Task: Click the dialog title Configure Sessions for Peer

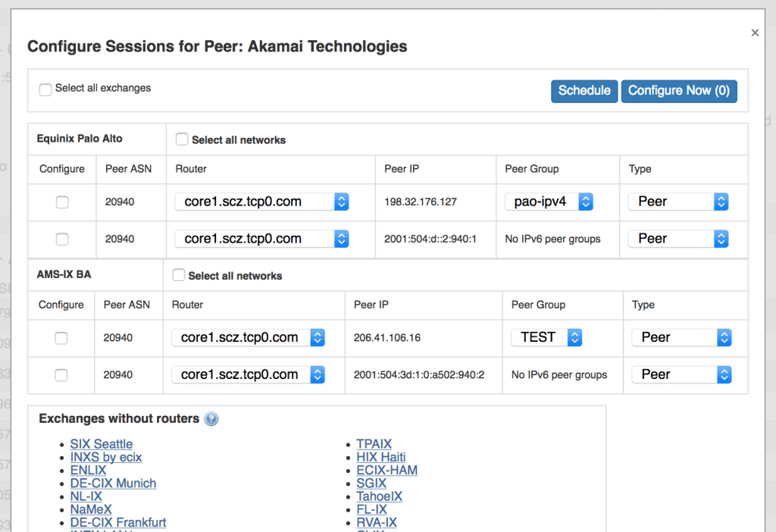Action: pos(217,46)
